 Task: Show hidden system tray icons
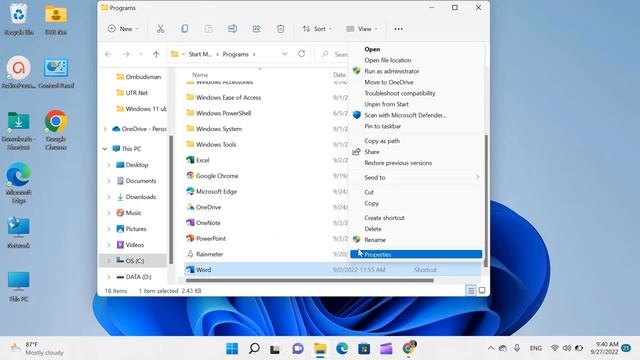tap(491, 348)
